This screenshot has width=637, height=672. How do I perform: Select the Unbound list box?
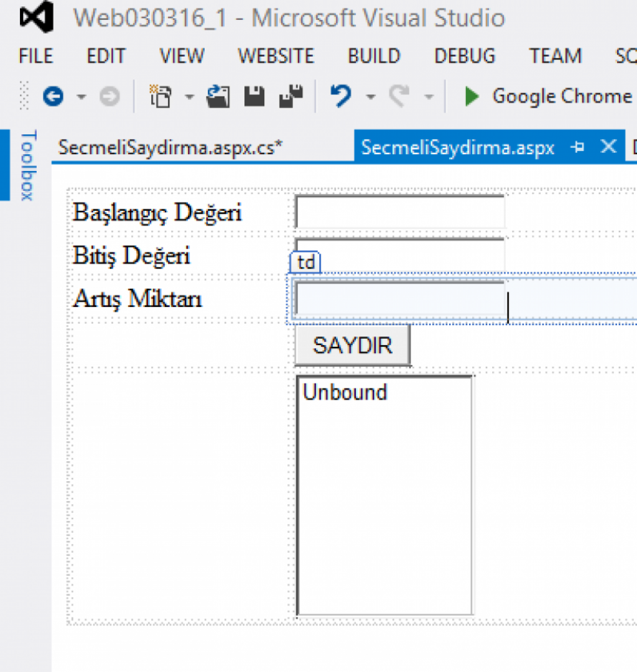(385, 496)
